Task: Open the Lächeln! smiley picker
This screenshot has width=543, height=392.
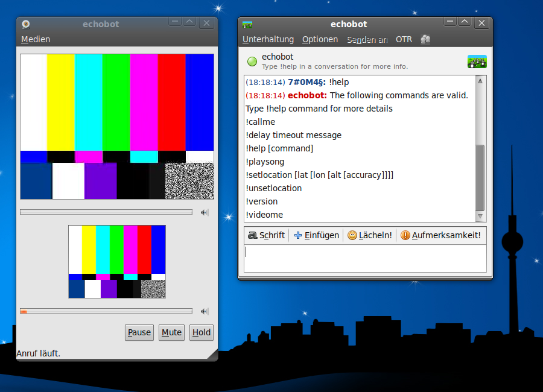Action: pyautogui.click(x=369, y=235)
